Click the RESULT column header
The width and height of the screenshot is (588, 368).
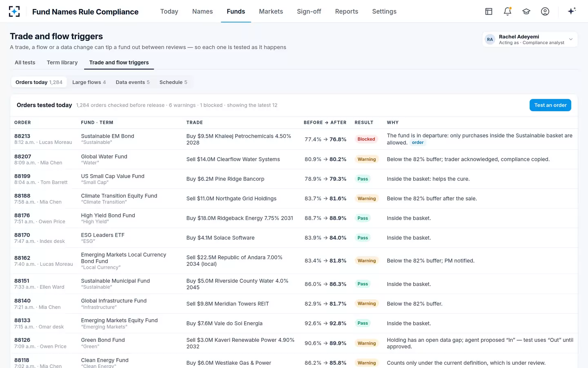(364, 123)
